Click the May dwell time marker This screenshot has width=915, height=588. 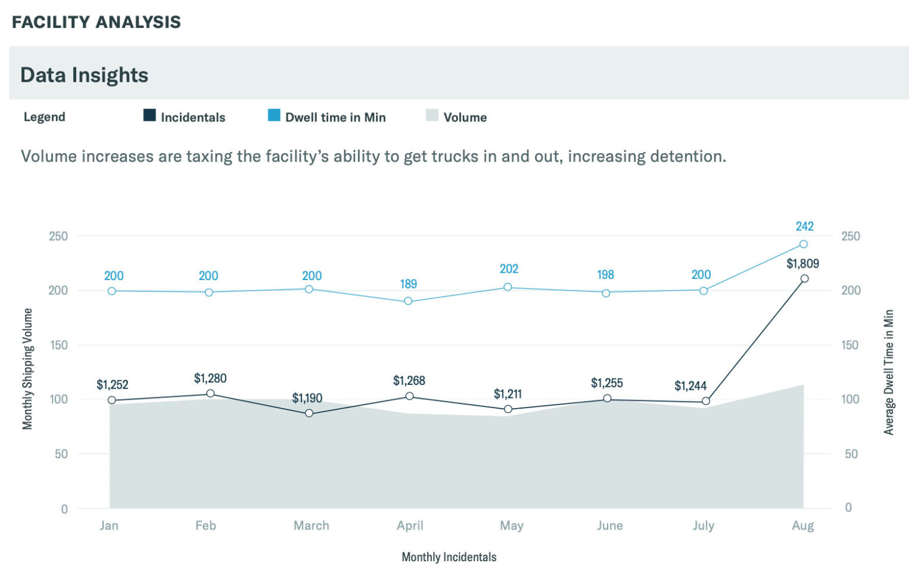508,287
